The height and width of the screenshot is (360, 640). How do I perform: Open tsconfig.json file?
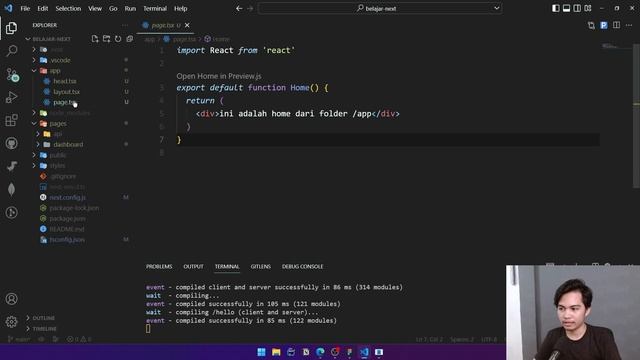(67, 240)
